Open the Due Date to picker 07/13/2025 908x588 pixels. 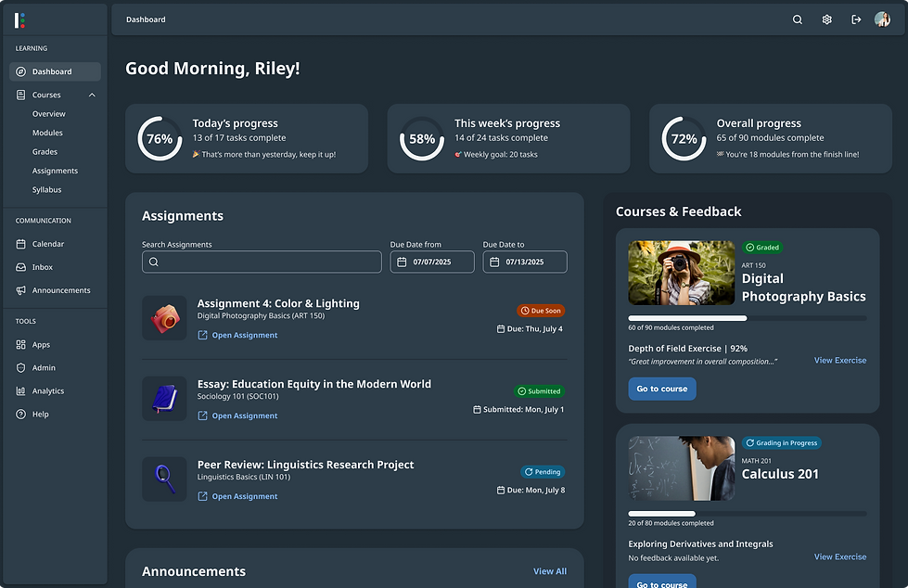pyautogui.click(x=525, y=262)
